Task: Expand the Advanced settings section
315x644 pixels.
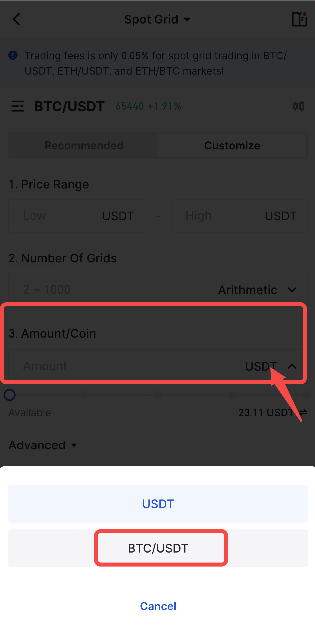Action: click(x=43, y=445)
